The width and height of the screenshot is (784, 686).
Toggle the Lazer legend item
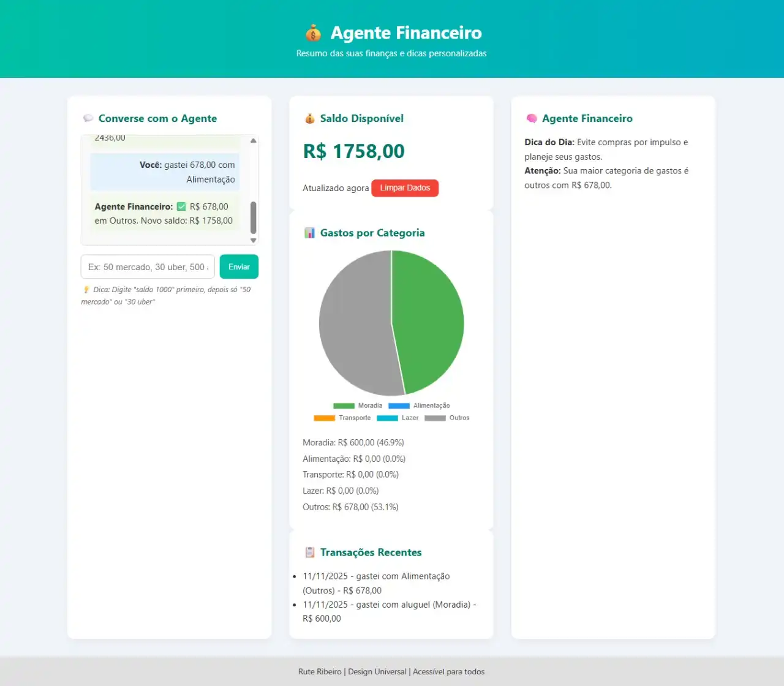point(398,418)
